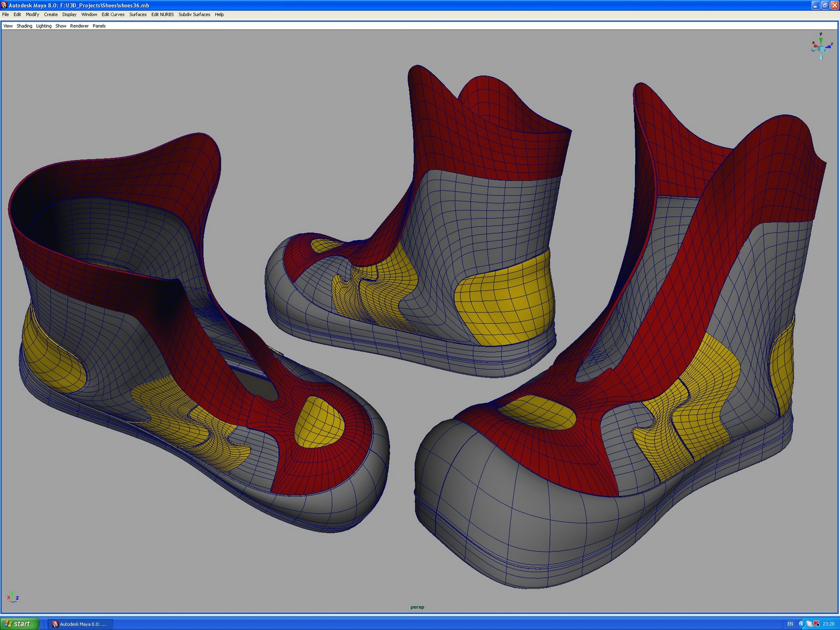Open the Surfaces menu

point(138,14)
